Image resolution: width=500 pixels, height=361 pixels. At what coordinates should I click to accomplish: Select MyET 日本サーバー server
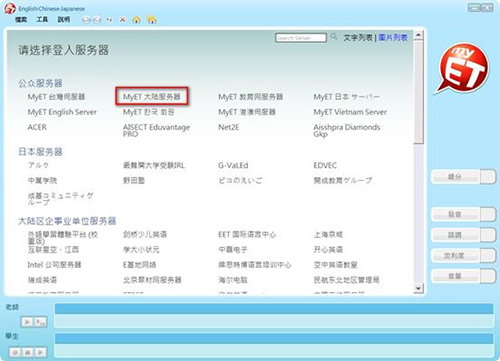pos(347,97)
